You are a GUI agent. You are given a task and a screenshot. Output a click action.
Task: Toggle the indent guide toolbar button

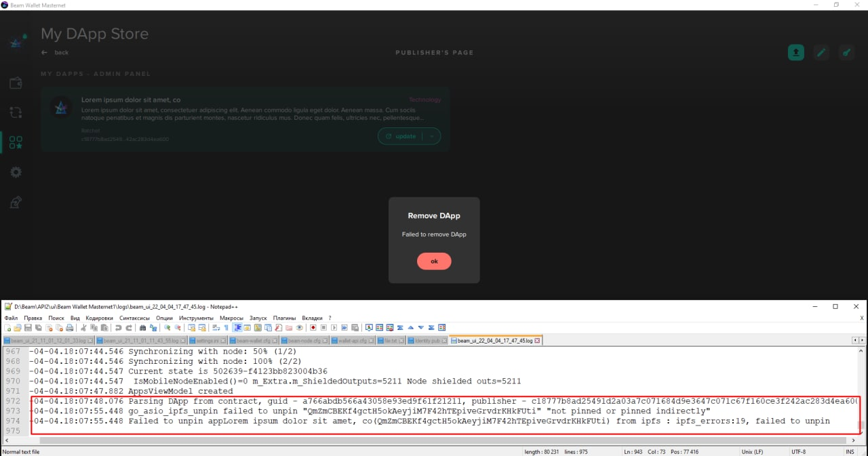238,327
